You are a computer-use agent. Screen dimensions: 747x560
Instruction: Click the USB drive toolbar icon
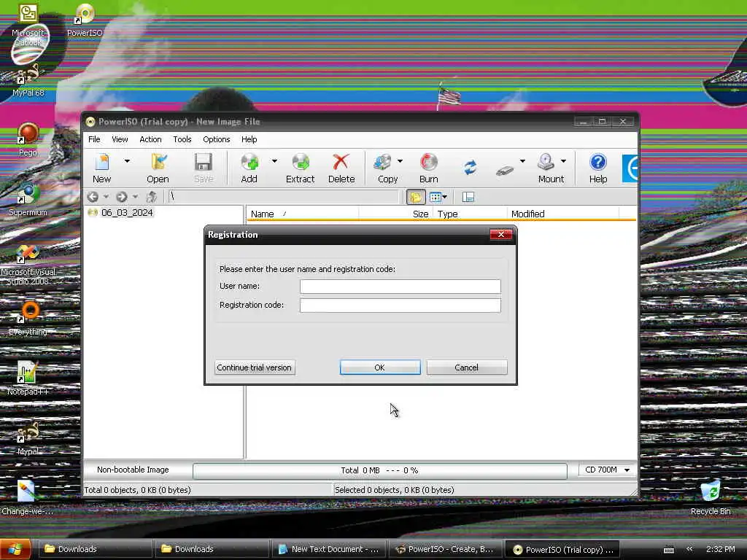click(x=505, y=170)
